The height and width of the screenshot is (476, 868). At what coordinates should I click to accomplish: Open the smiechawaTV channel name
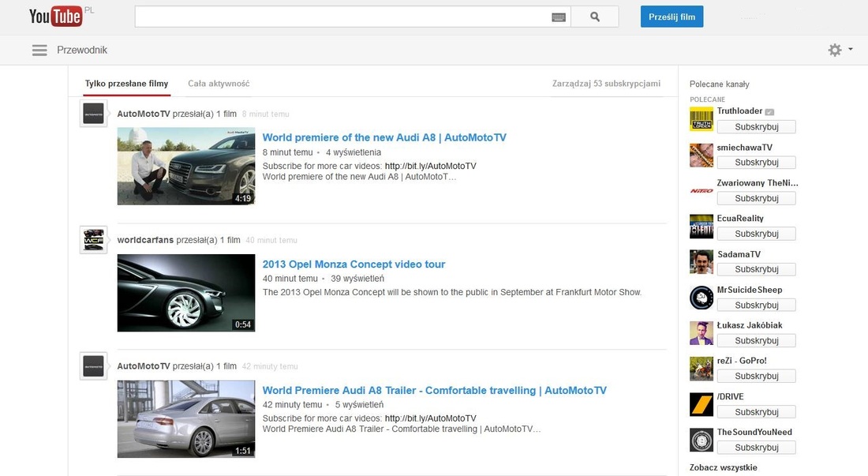(745, 148)
